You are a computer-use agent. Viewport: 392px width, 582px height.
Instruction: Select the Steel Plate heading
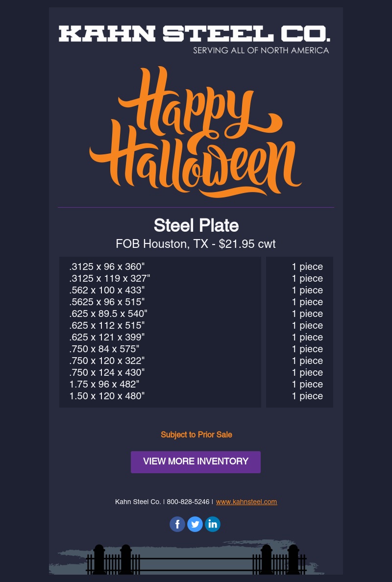coord(196,225)
